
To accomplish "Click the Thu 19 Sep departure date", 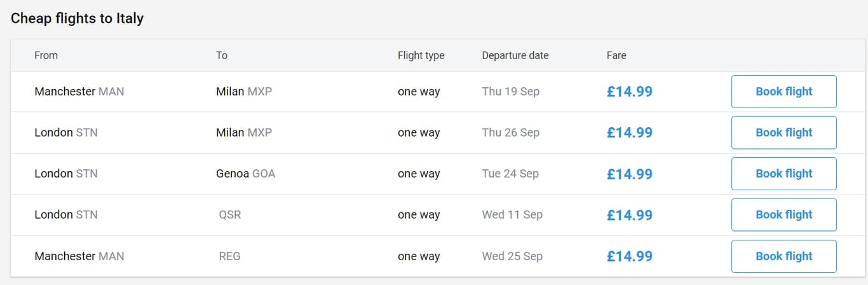I will coord(510,92).
